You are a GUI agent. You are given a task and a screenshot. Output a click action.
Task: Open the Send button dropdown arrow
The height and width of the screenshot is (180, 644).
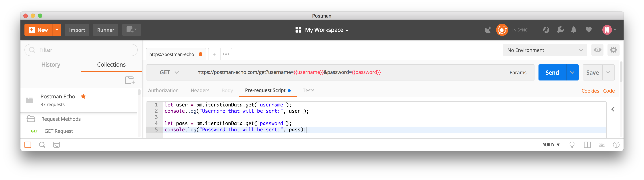[x=572, y=72]
